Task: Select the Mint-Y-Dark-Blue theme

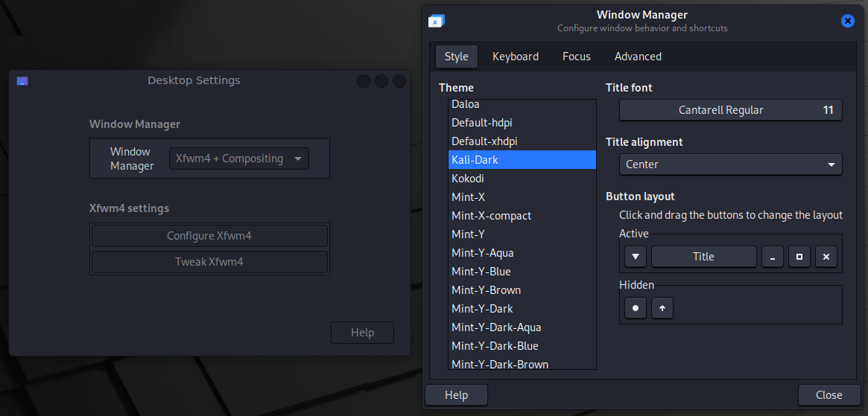Action: 522,346
